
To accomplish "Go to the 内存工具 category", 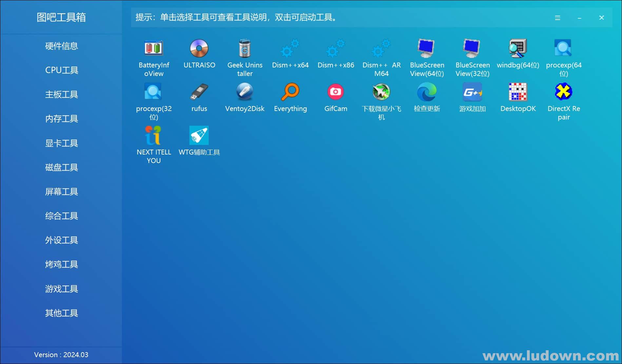I will pos(61,118).
